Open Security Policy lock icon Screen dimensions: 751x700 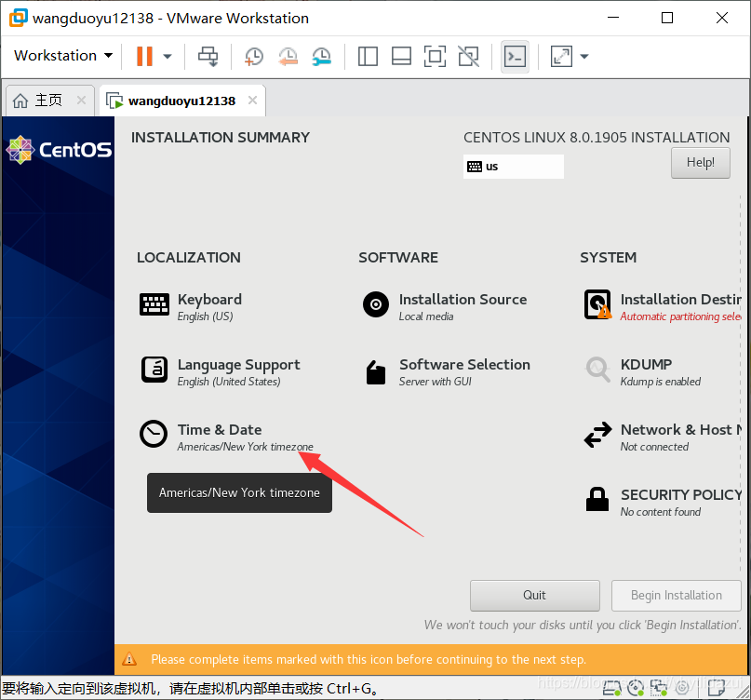tap(597, 499)
